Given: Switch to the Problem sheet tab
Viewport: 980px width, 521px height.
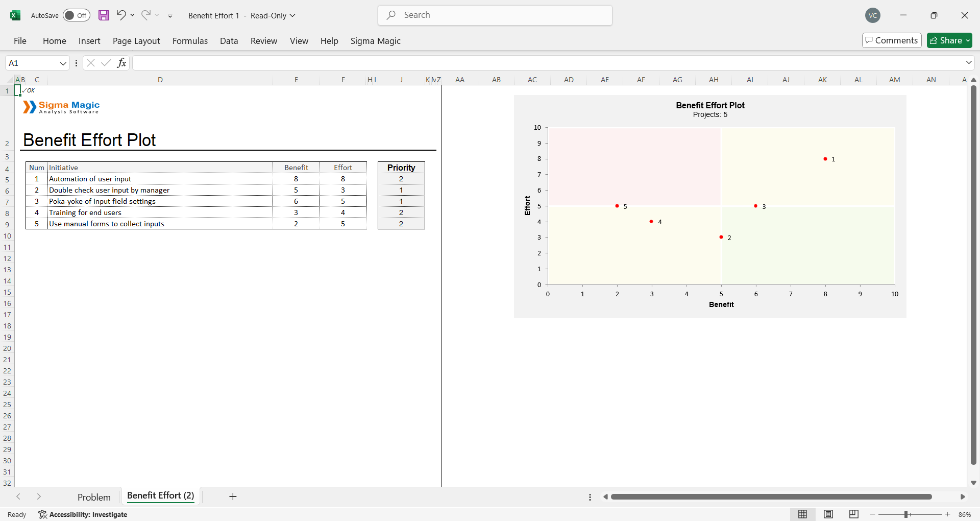Looking at the screenshot, I should (94, 497).
